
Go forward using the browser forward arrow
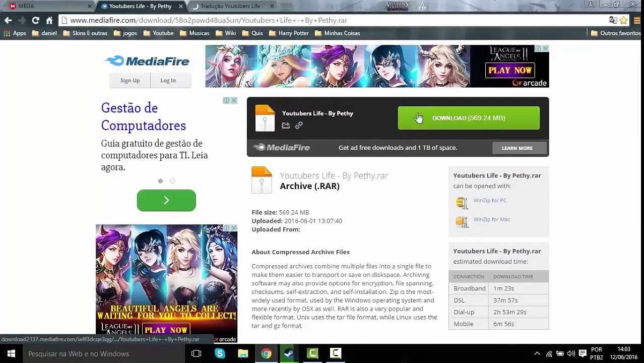[22, 20]
